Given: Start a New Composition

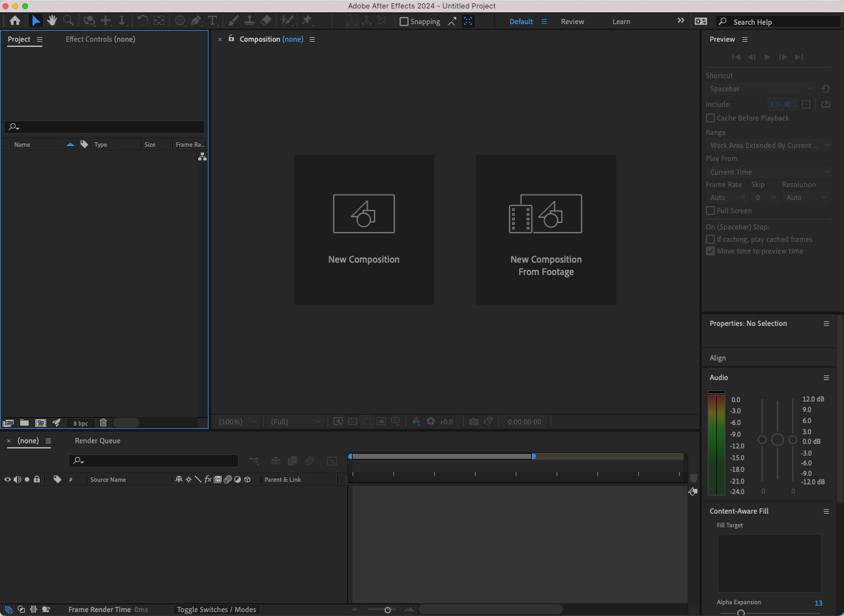Looking at the screenshot, I should click(364, 229).
